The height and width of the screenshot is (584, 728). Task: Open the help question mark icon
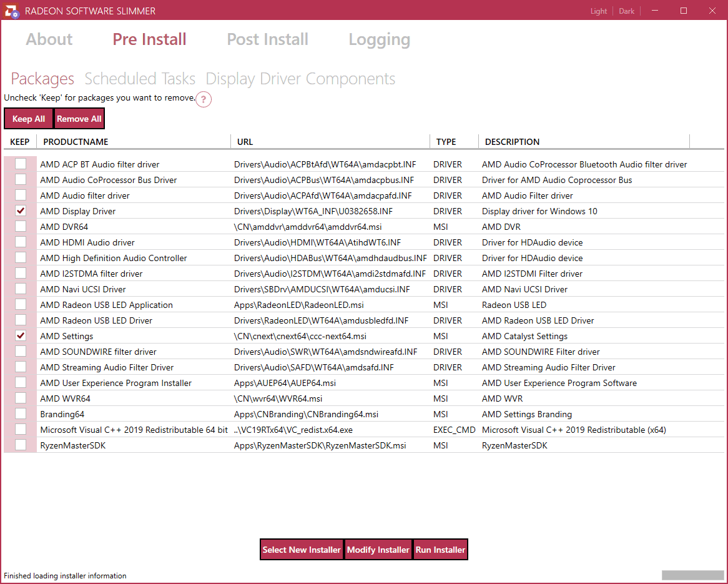204,99
